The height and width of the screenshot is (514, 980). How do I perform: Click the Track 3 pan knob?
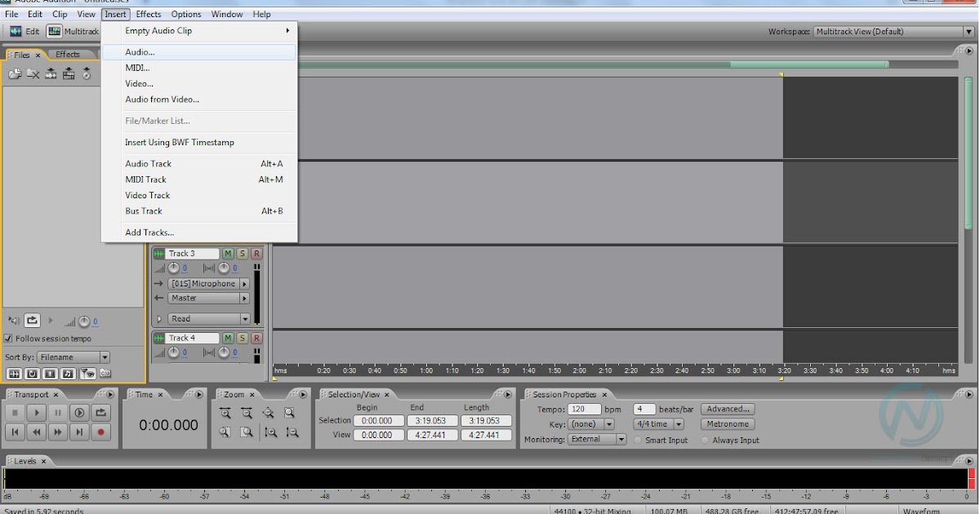(x=223, y=268)
